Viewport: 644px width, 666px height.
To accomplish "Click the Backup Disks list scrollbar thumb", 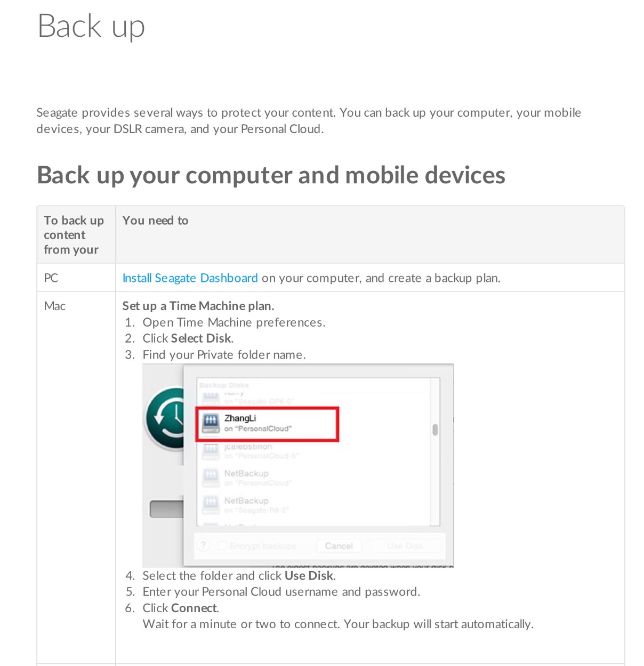I will (x=435, y=429).
